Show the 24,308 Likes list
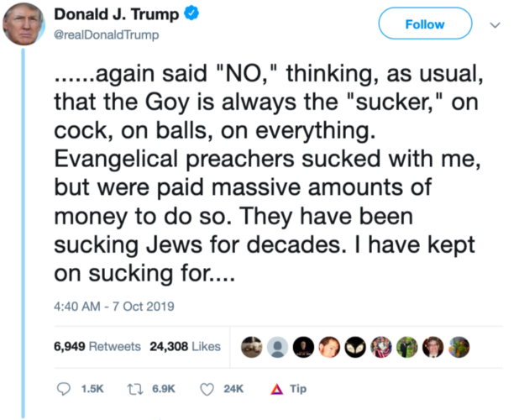 [185, 347]
